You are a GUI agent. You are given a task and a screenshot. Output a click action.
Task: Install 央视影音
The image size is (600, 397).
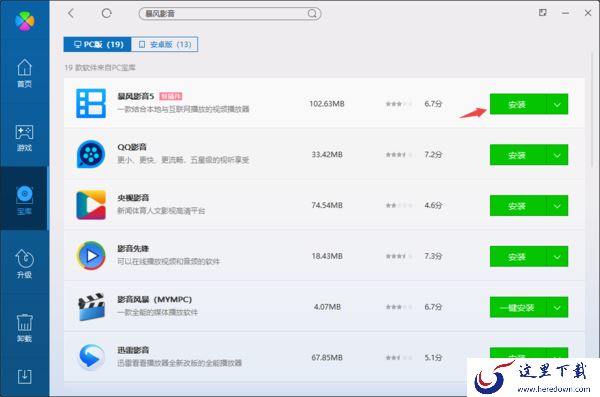[518, 206]
